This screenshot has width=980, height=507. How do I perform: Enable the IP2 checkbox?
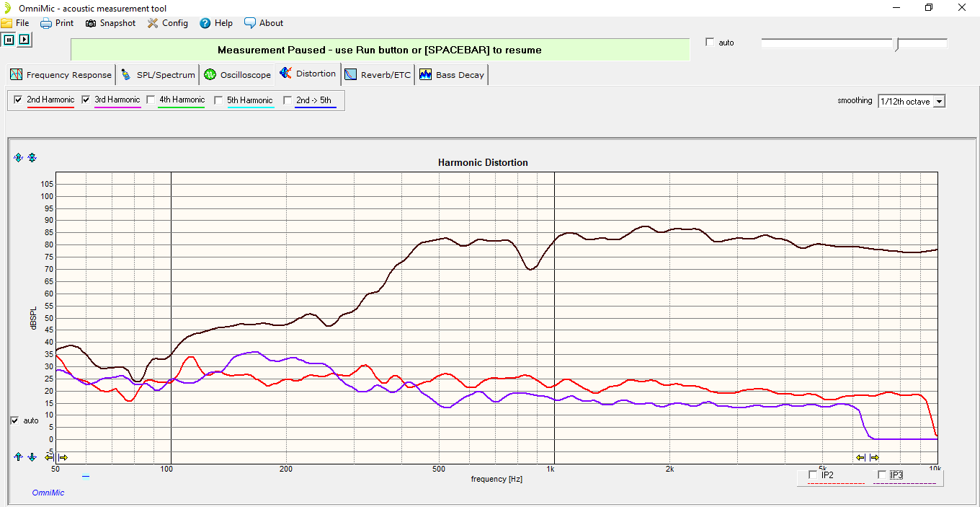coord(814,475)
